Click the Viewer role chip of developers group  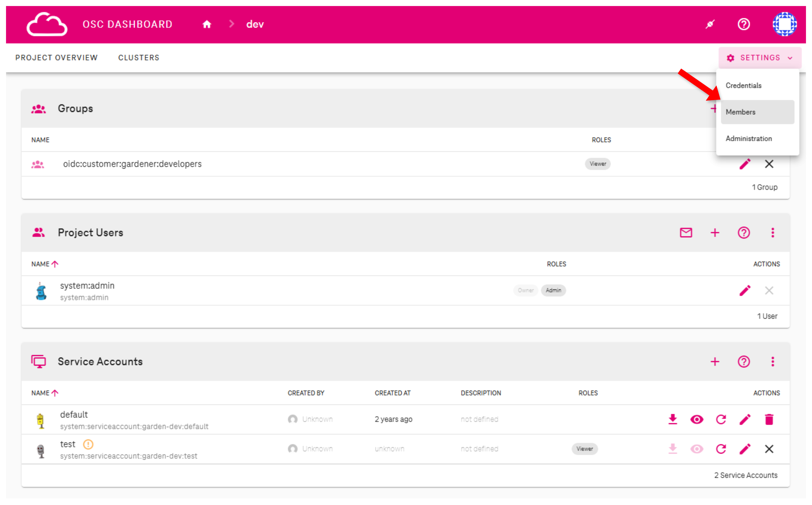(x=598, y=164)
